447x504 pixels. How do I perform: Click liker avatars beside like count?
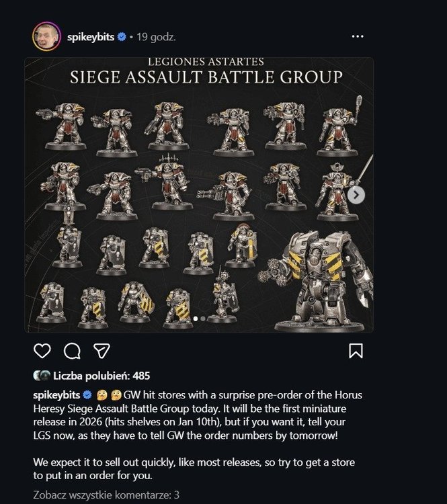click(x=42, y=376)
